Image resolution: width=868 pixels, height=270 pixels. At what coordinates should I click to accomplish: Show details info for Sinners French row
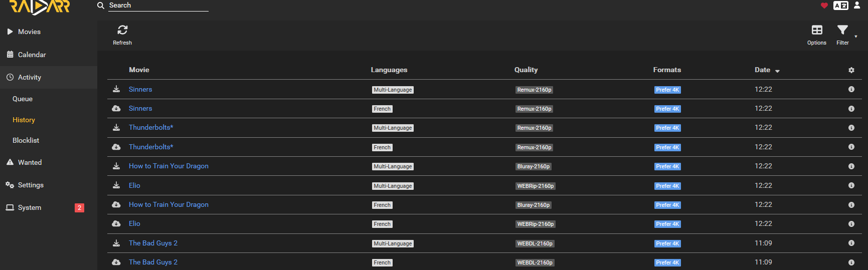pyautogui.click(x=851, y=109)
